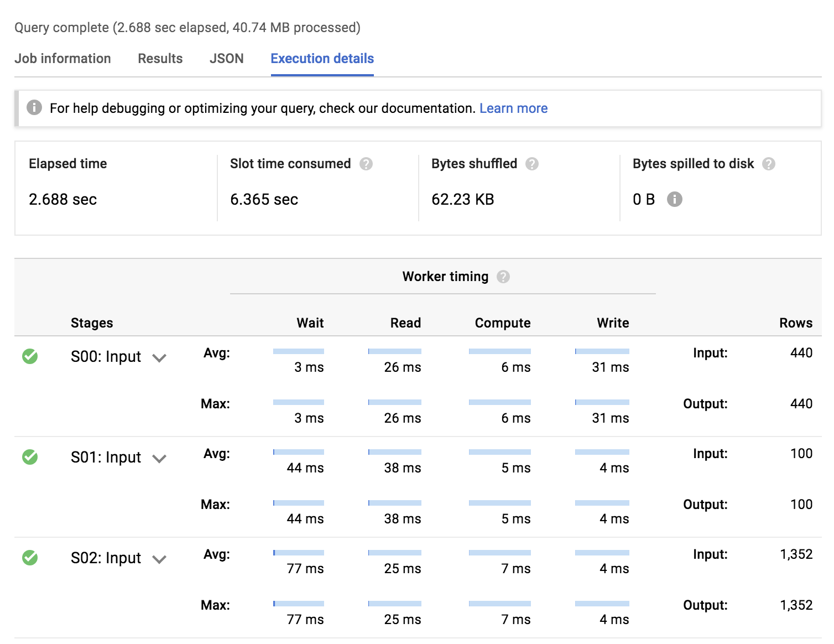Click S02 output rows value 1,352
The height and width of the screenshot is (644, 834).
pos(796,605)
